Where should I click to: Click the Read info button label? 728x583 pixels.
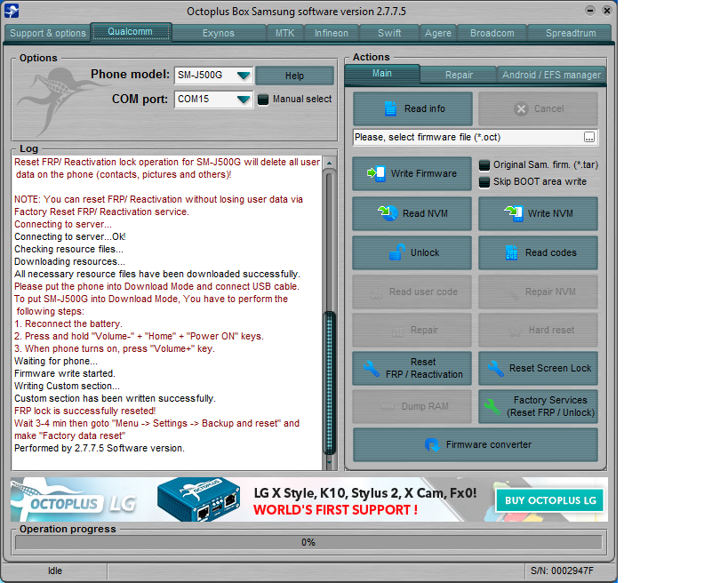[x=424, y=108]
